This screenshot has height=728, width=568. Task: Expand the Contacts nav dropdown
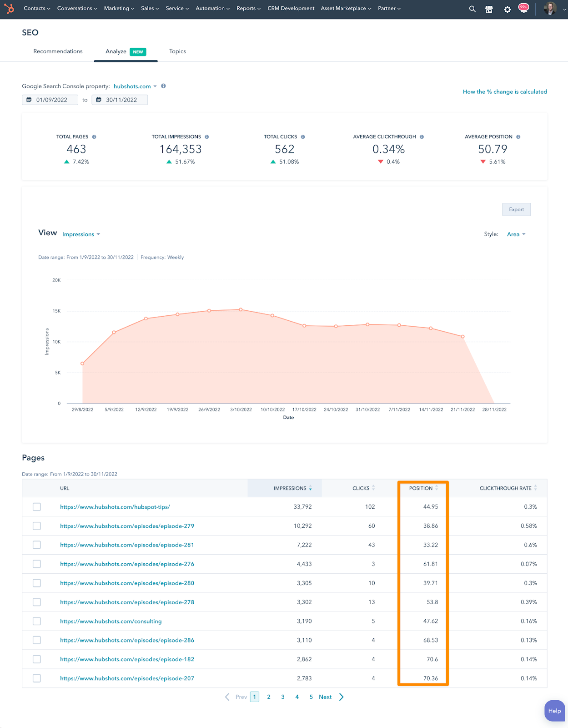click(37, 9)
